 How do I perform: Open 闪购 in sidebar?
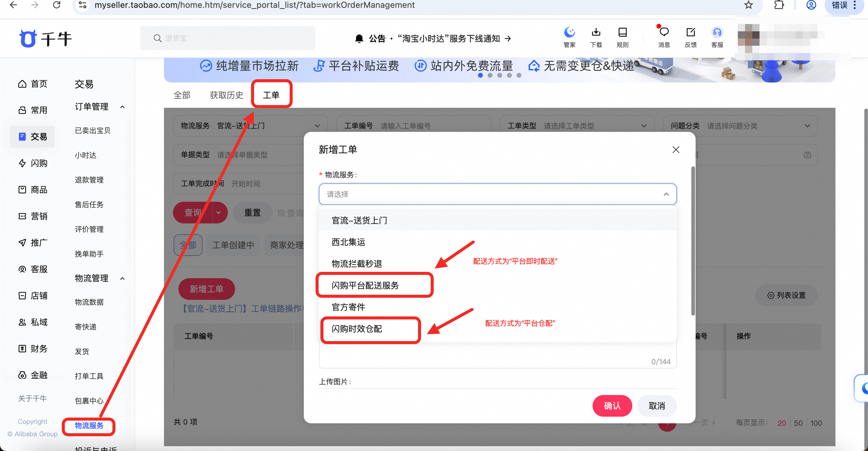click(x=33, y=163)
